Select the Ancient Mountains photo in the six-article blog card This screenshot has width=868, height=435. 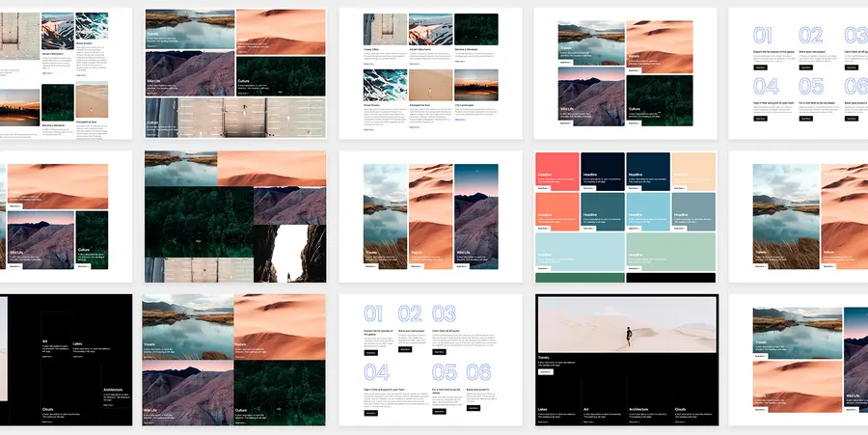(431, 29)
